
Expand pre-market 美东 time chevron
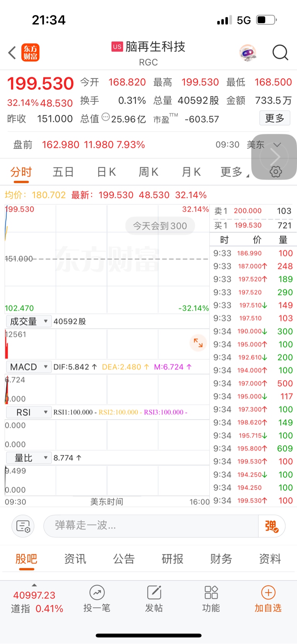tap(277, 145)
